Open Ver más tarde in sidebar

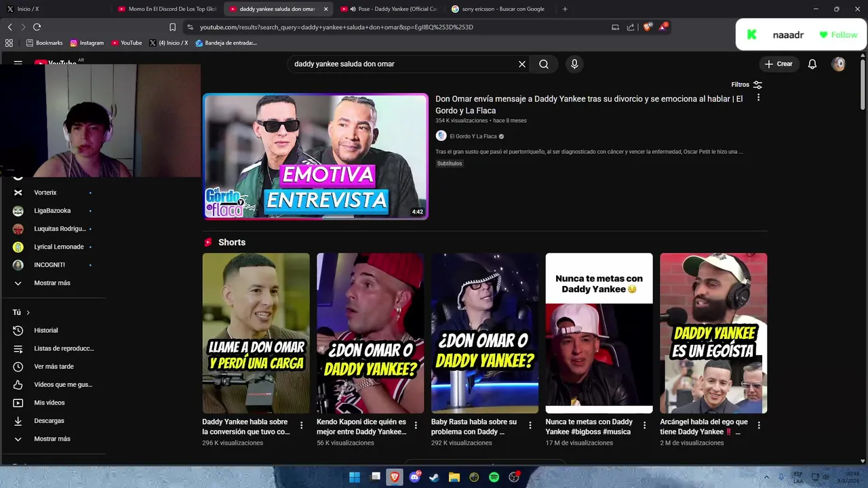(52, 367)
